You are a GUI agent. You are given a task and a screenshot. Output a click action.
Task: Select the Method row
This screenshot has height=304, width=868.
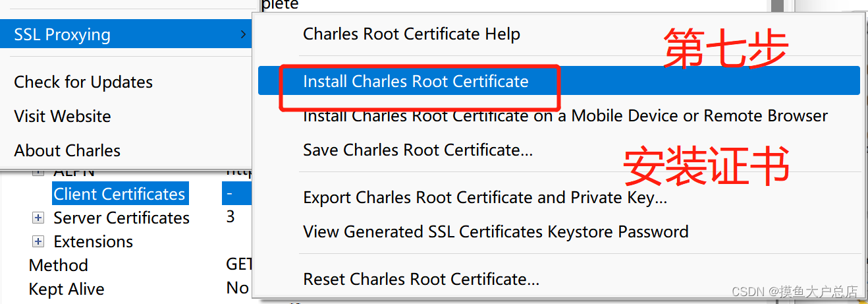pos(59,265)
